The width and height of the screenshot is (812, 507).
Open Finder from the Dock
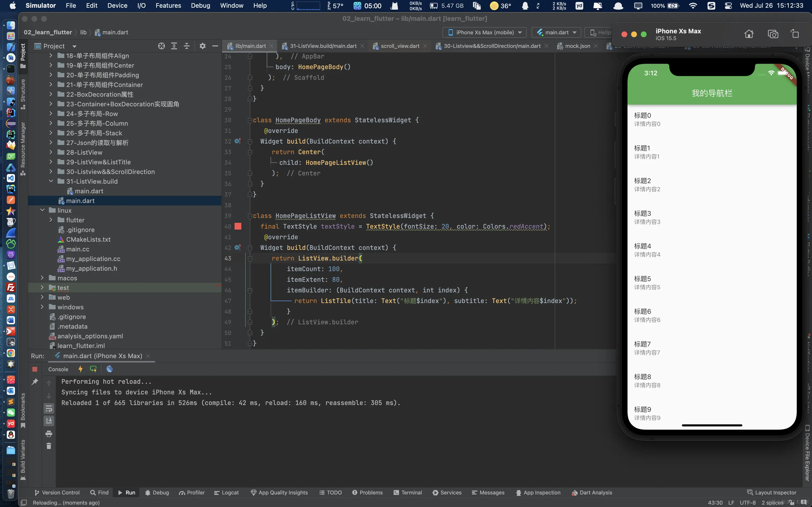tap(11, 25)
